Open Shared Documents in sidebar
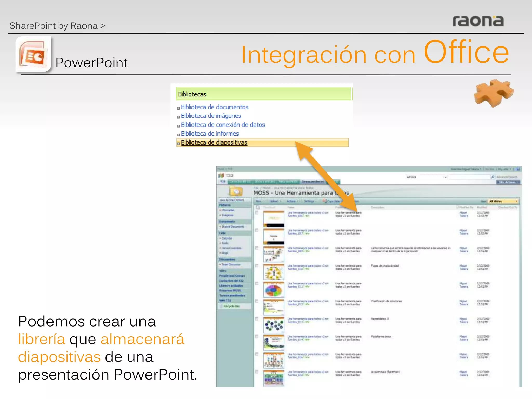 pyautogui.click(x=233, y=227)
